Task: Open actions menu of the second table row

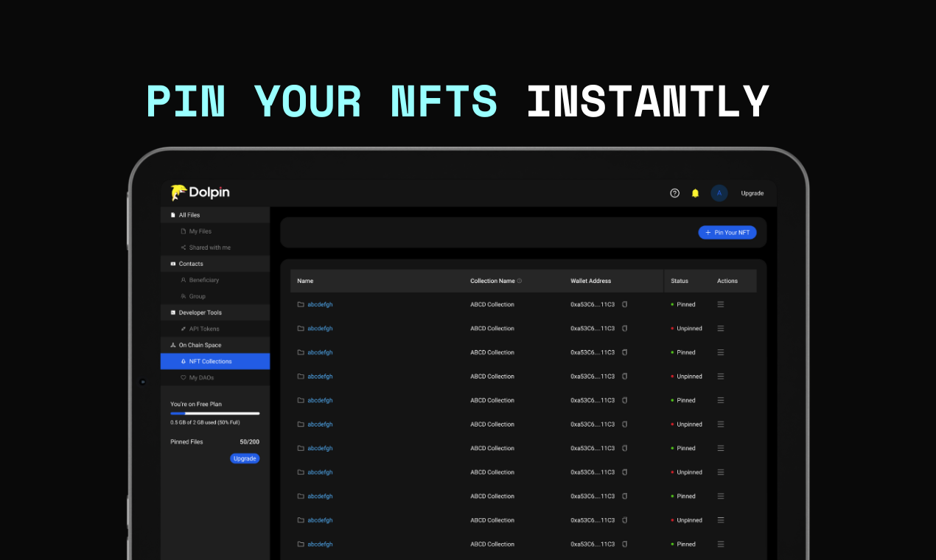Action: pyautogui.click(x=721, y=329)
